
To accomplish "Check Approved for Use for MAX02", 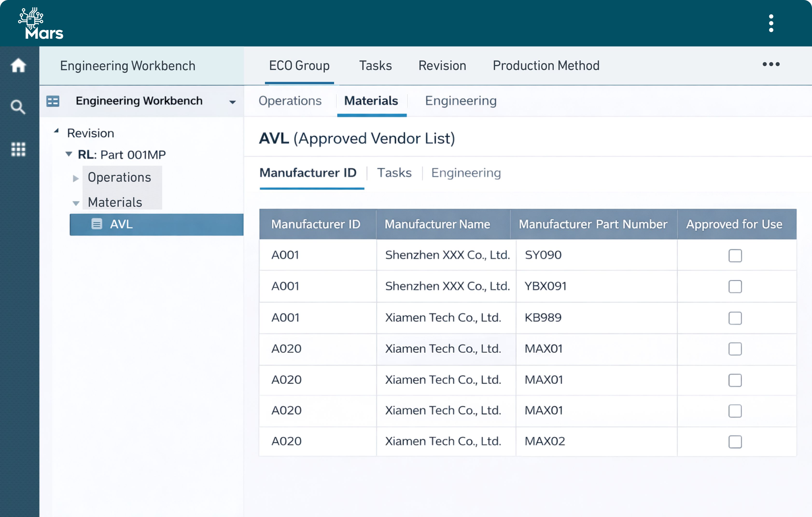I will tap(735, 441).
